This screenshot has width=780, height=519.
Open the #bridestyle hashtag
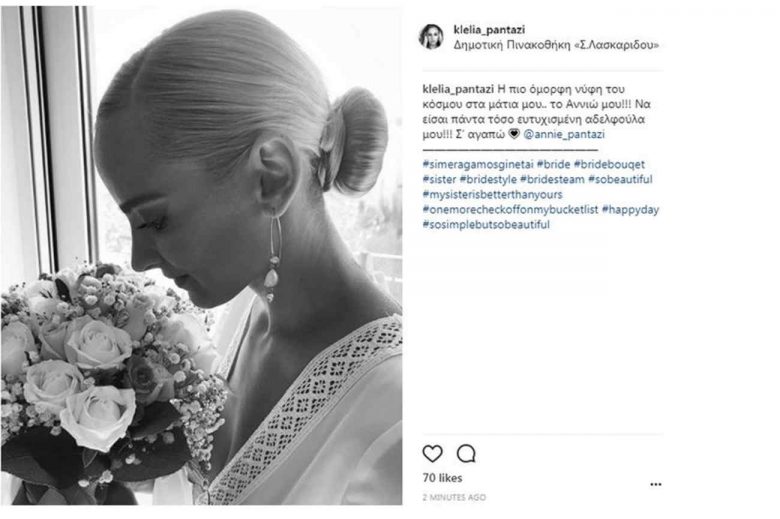pyautogui.click(x=488, y=179)
